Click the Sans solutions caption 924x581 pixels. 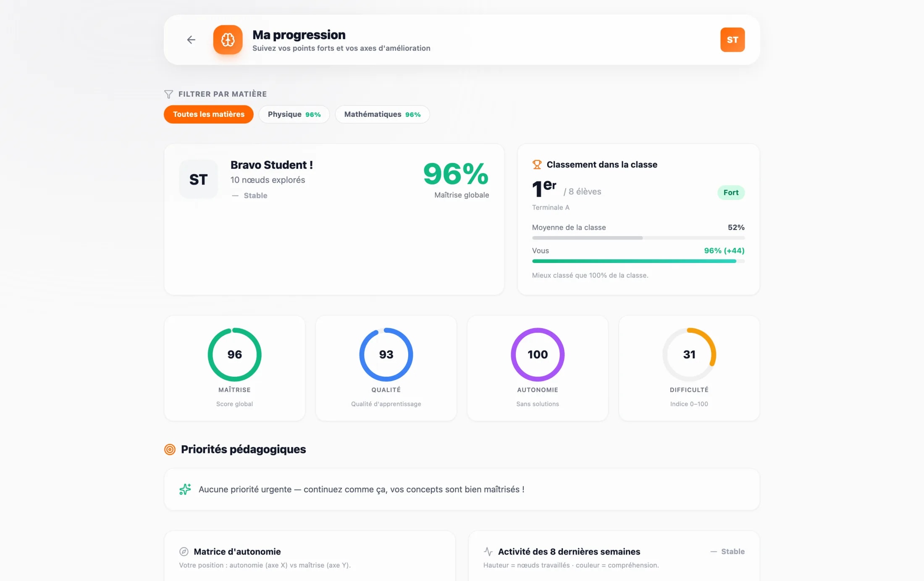[x=538, y=404]
